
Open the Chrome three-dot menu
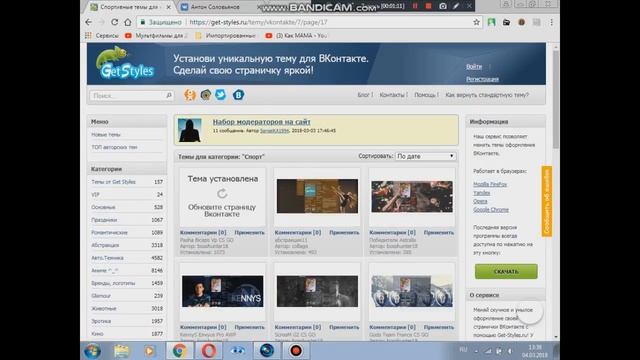coord(551,22)
